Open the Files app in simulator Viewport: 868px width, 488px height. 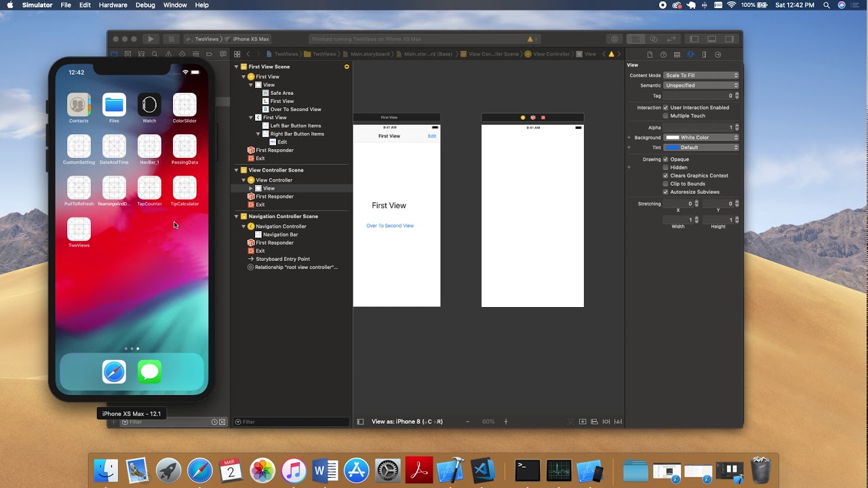114,105
